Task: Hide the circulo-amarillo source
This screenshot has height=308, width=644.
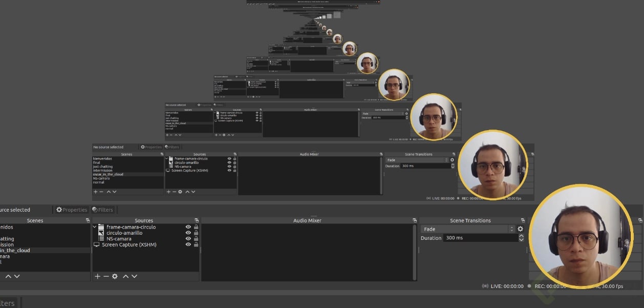Action: [188, 233]
